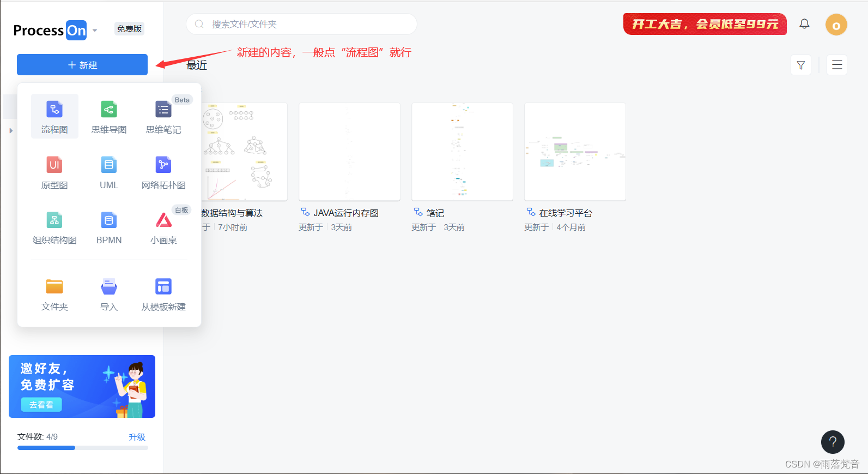Create a new 组织结构图 org chart
The image size is (868, 474).
[x=54, y=227]
